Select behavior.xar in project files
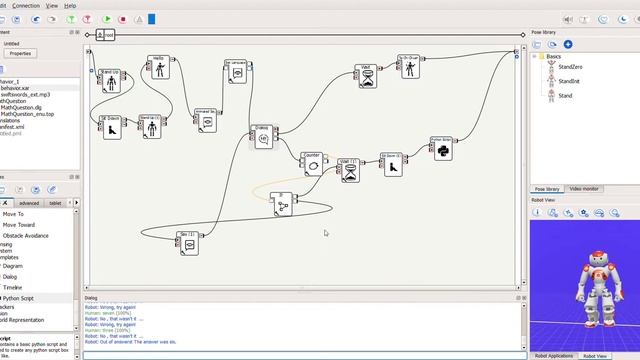This screenshot has width=640, height=360. click(x=15, y=88)
